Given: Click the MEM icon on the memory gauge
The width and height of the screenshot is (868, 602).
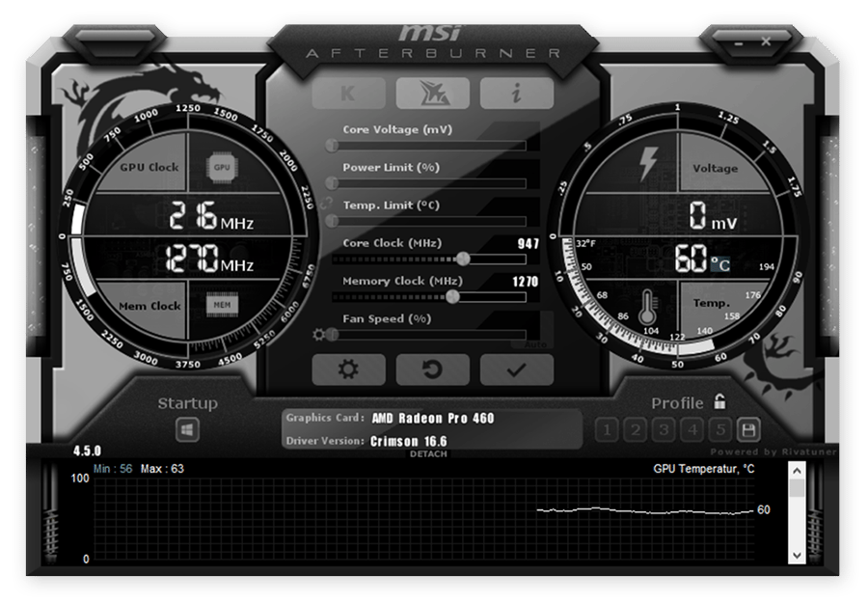Looking at the screenshot, I should click(222, 303).
